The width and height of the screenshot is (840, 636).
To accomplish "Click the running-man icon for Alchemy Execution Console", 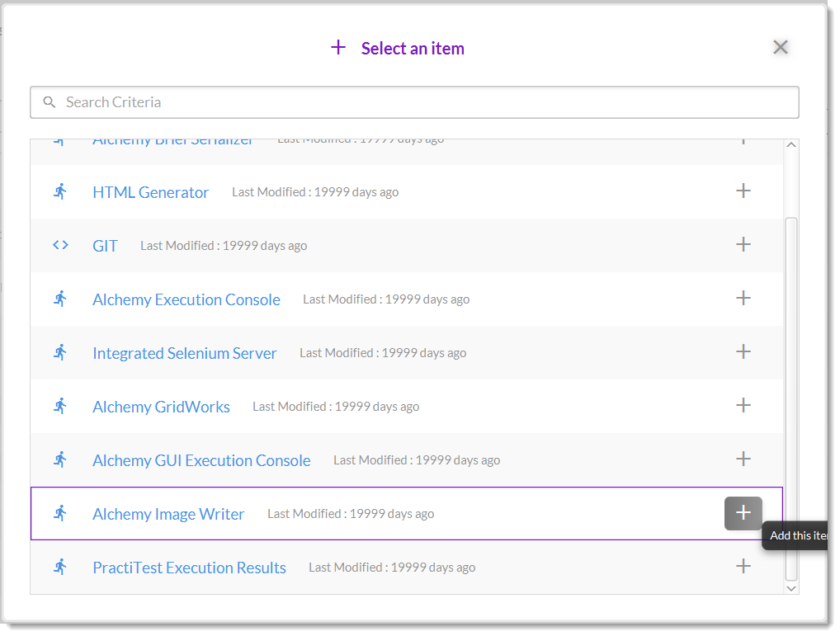I will click(60, 298).
